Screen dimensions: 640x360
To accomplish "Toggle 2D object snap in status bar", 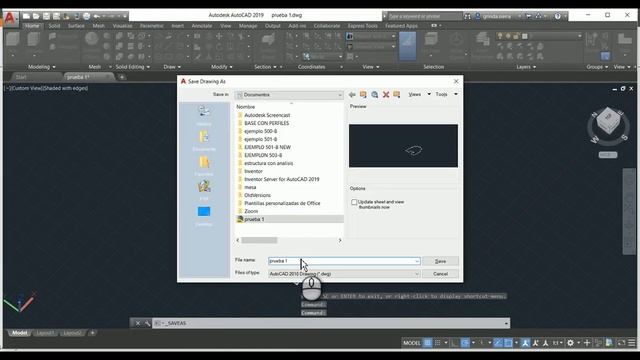I will [508, 343].
